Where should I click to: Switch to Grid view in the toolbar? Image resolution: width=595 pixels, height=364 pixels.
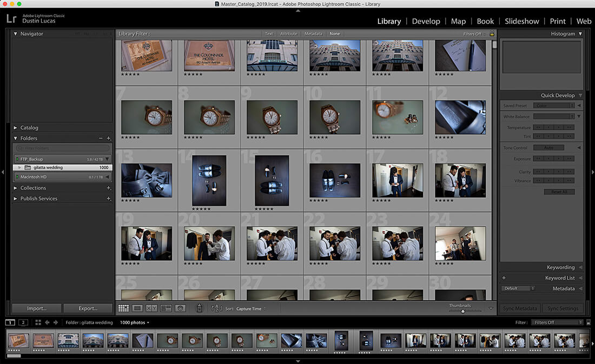123,308
